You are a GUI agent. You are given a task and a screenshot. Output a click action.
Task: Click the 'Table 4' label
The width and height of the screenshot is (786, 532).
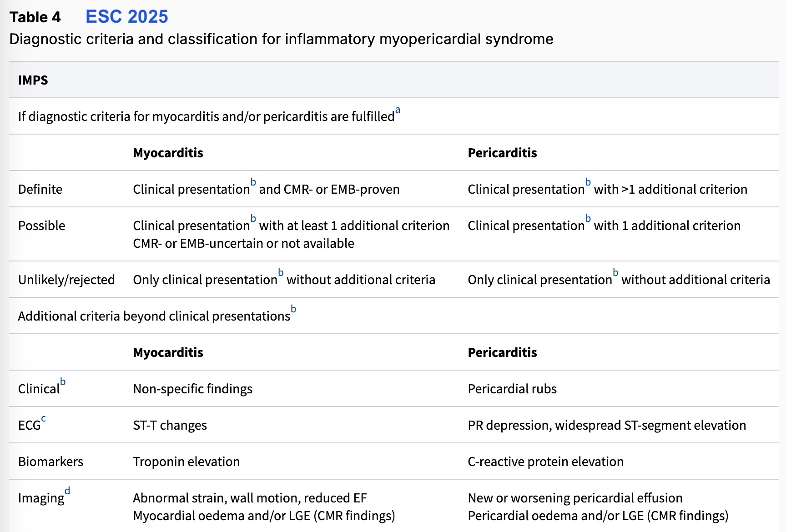coord(35,17)
